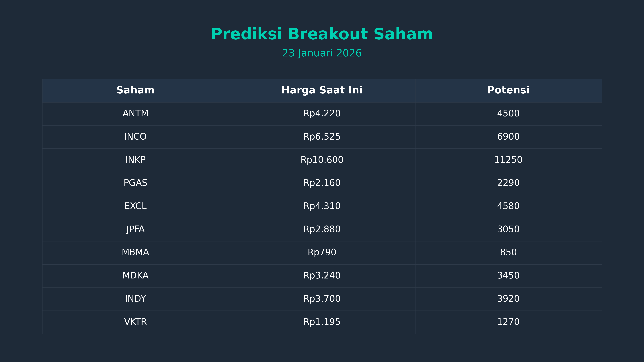
Task: Click the date '23 Januari 2026'
Action: tap(322, 53)
